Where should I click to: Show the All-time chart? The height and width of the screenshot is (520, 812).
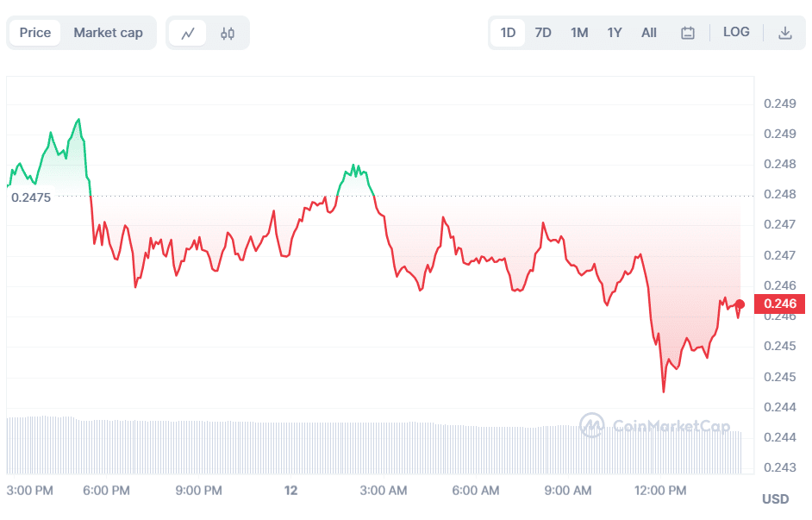pos(648,32)
